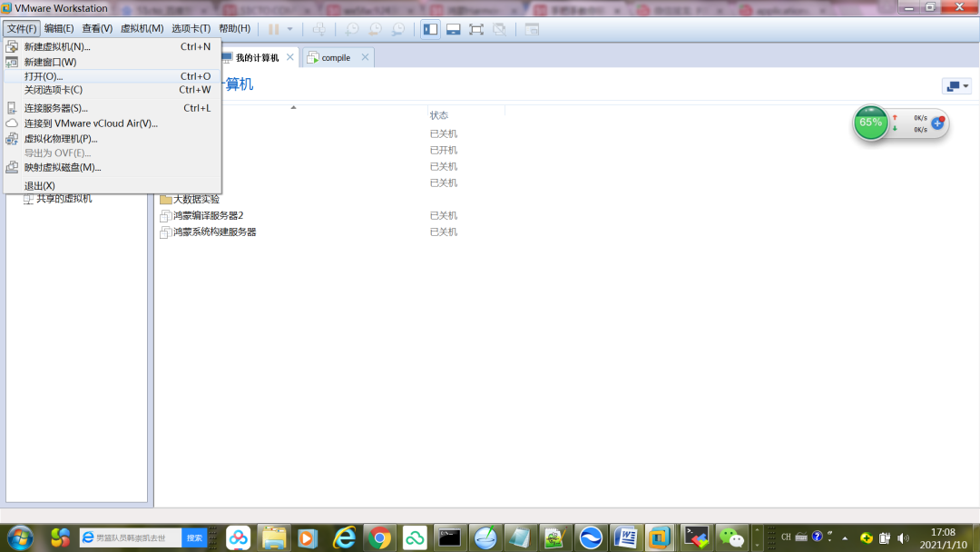Open the command prompt taskbar icon
Image resolution: width=980 pixels, height=552 pixels.
tap(449, 537)
